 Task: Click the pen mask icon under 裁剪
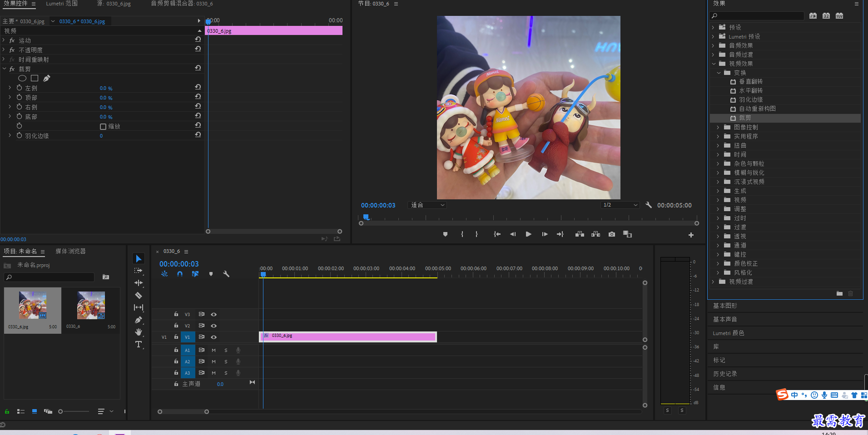(x=47, y=78)
